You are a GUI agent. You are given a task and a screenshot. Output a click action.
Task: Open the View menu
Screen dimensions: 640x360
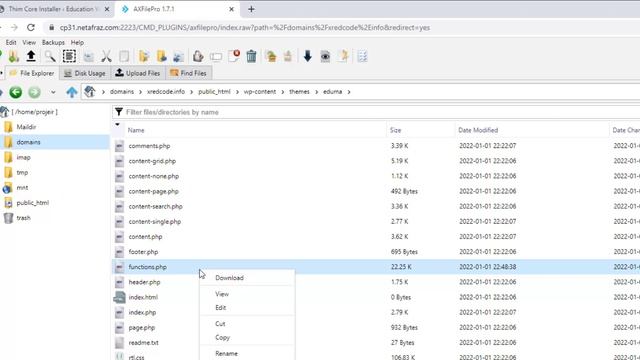29,42
